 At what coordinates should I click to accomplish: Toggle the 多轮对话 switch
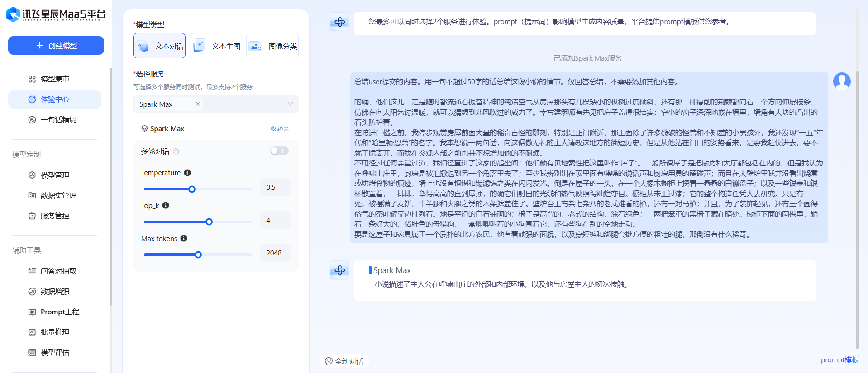point(279,151)
